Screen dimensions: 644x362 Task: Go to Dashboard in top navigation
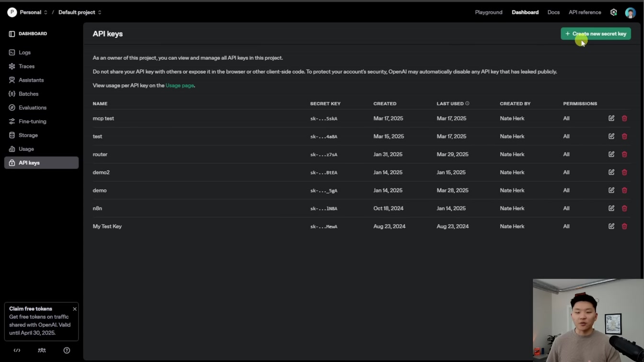coord(525,12)
